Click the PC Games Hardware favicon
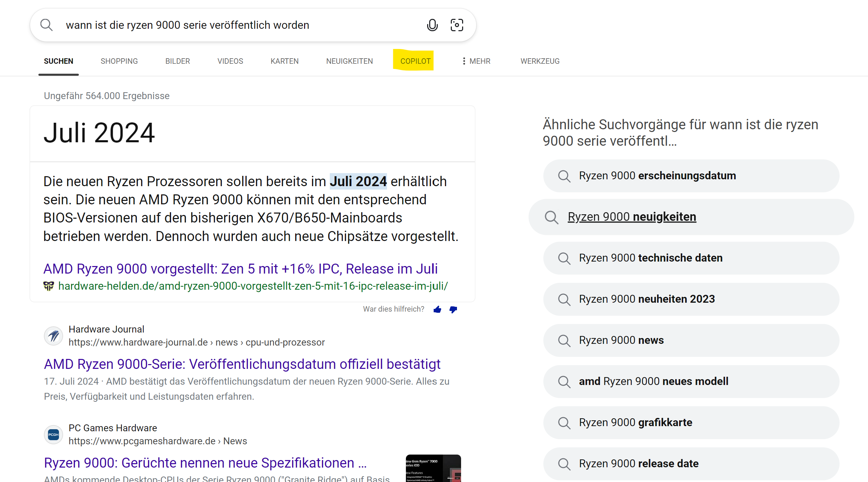Viewport: 868px width, 482px height. (53, 434)
